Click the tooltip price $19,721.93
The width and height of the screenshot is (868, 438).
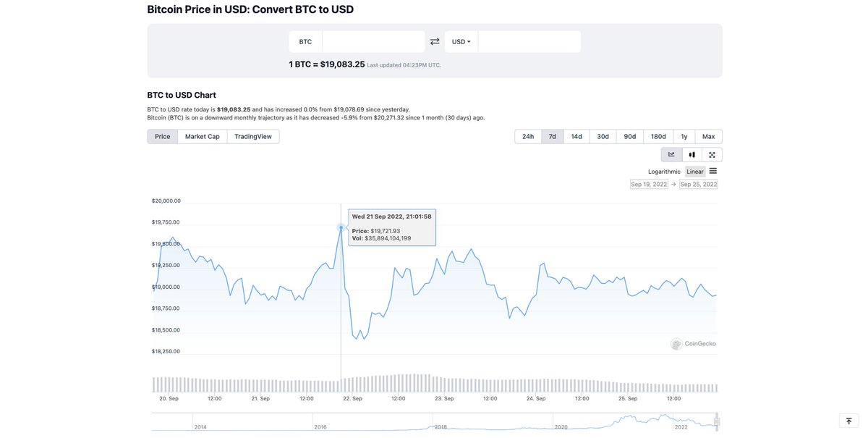386,231
